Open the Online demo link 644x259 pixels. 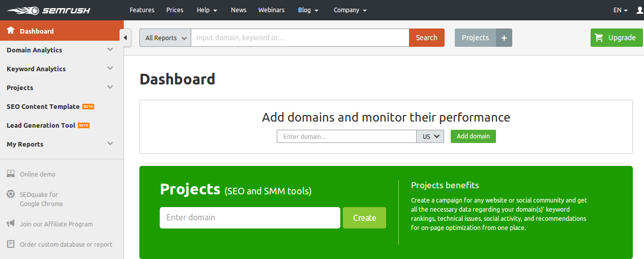coord(38,174)
